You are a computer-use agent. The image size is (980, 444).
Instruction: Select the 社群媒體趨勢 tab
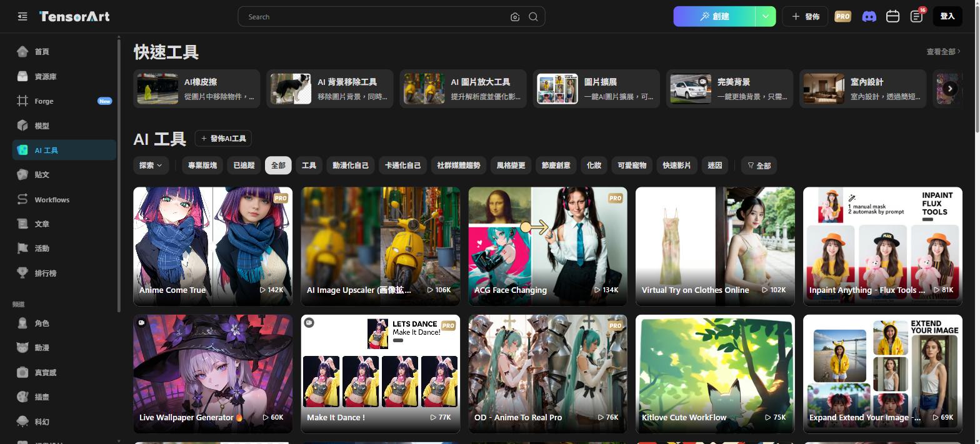coord(458,165)
